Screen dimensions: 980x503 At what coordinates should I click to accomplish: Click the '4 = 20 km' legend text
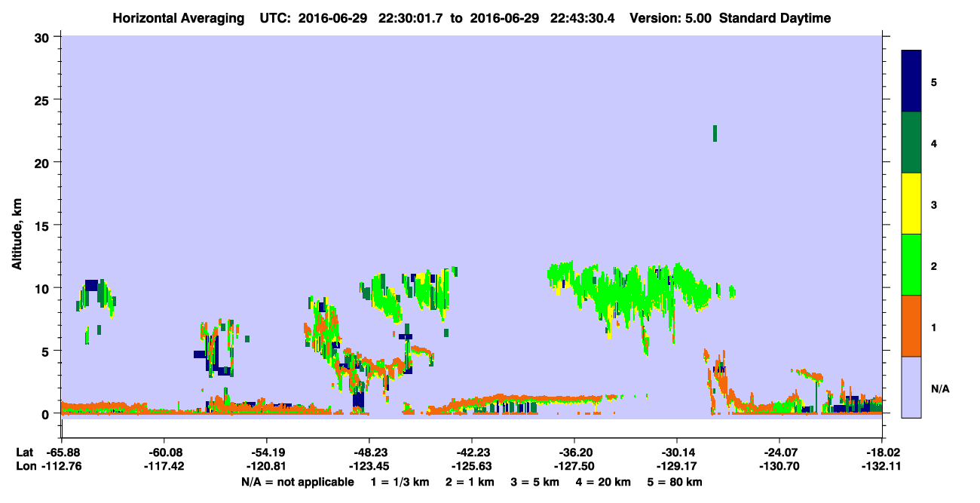tap(603, 482)
